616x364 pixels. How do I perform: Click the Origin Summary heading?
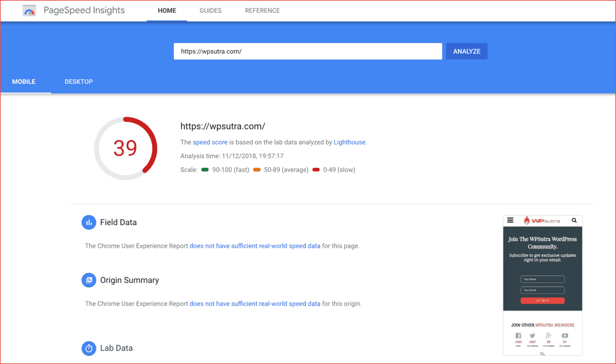[129, 280]
